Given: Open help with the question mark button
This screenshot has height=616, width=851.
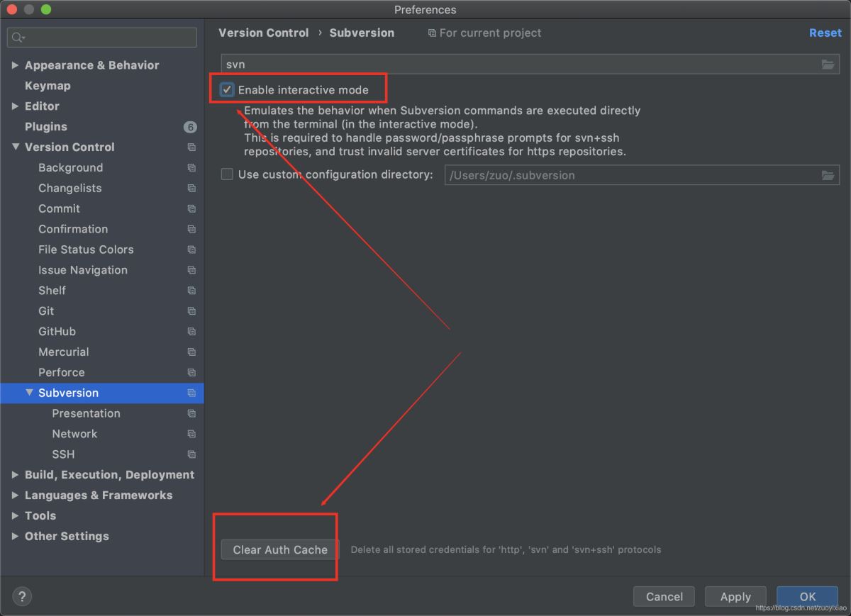Looking at the screenshot, I should [x=21, y=597].
